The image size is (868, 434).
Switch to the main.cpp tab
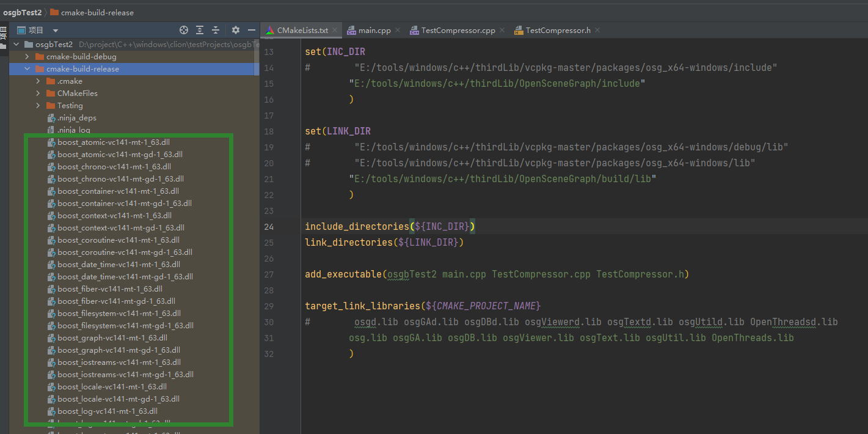point(374,30)
